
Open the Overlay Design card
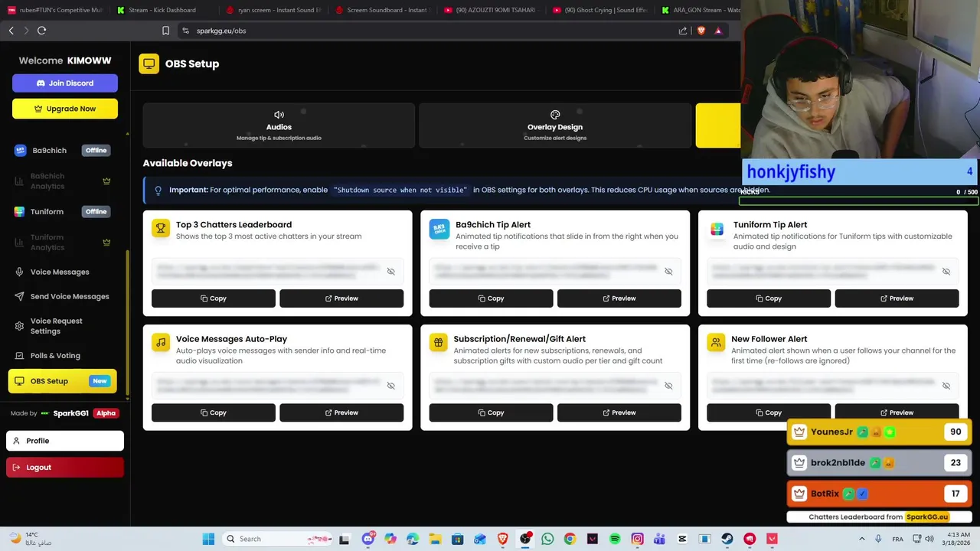tap(555, 126)
